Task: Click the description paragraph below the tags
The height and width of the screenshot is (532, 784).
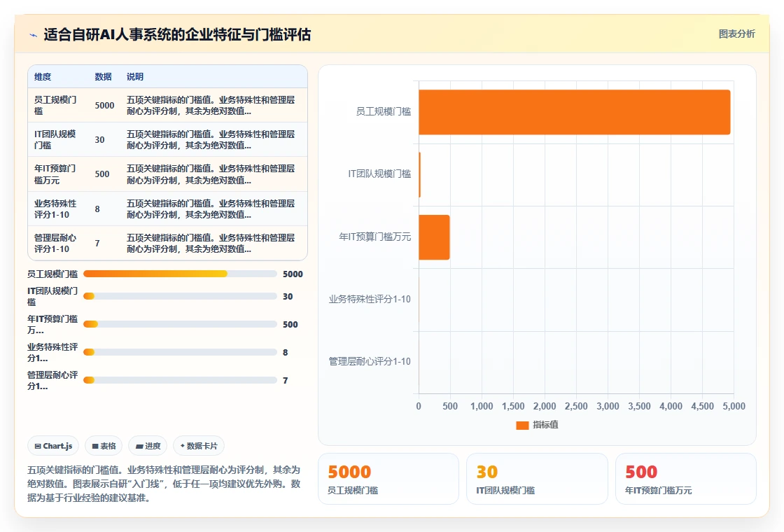Action: click(164, 484)
